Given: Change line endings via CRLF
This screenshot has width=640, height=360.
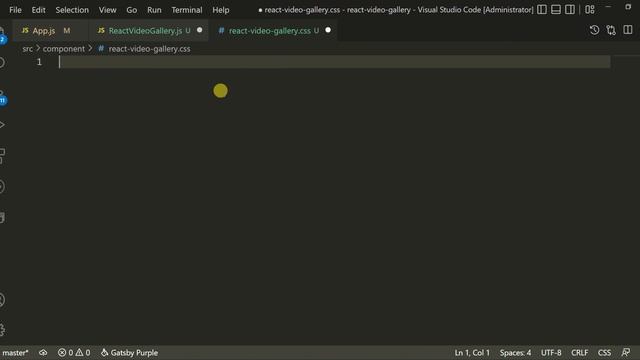Looking at the screenshot, I should click(x=579, y=353).
